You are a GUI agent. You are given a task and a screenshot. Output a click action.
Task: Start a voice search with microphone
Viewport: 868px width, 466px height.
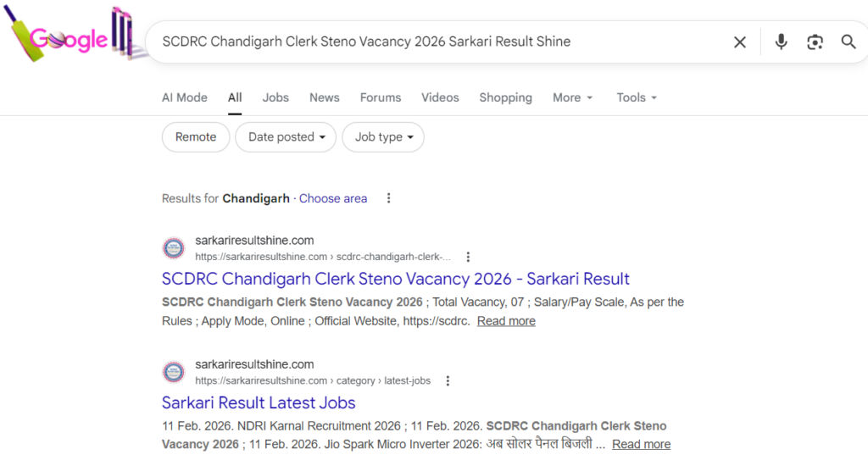781,42
